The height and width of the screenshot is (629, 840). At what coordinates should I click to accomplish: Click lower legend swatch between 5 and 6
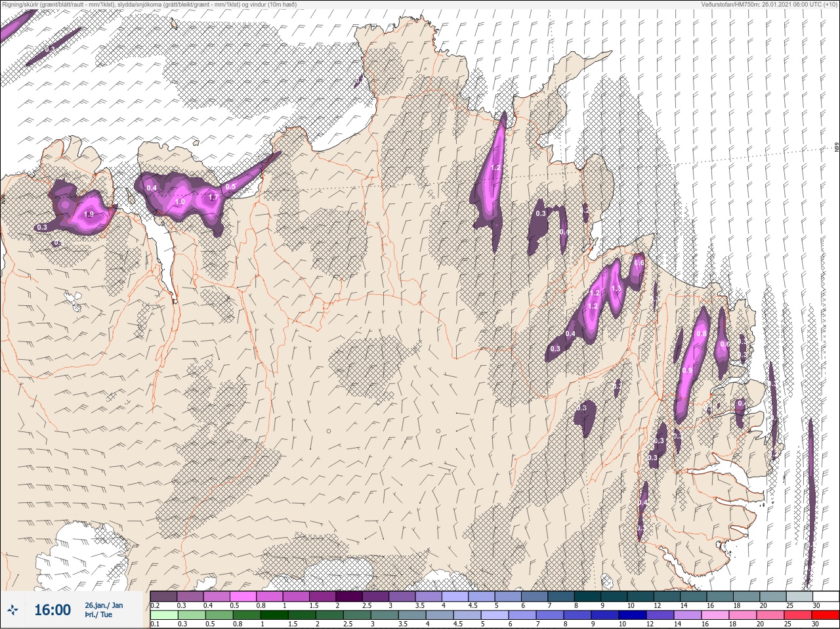(495, 615)
